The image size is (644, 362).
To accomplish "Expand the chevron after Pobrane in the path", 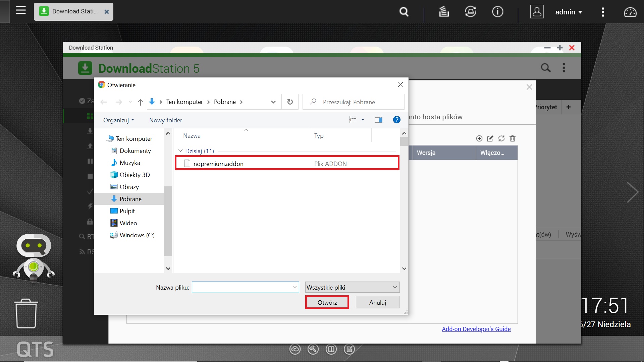I will tap(241, 102).
